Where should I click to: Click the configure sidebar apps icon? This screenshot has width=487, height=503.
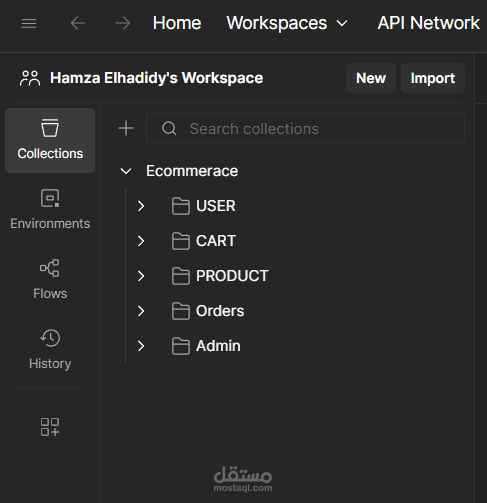click(x=50, y=427)
